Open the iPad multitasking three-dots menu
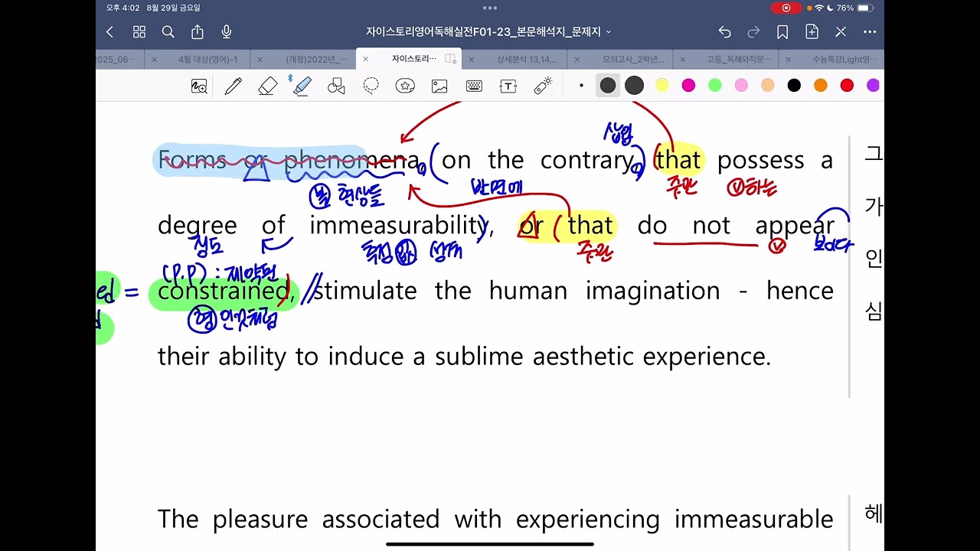This screenshot has width=980, height=551. [490, 8]
